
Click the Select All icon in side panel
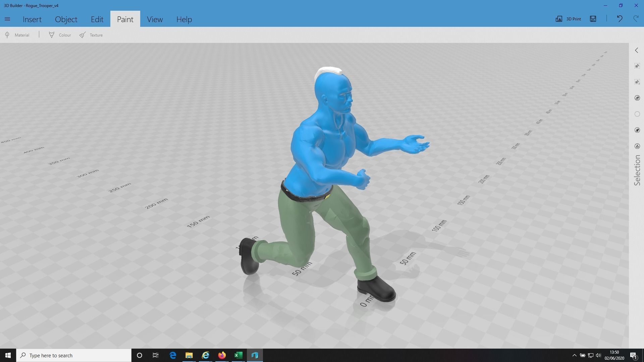point(637,66)
